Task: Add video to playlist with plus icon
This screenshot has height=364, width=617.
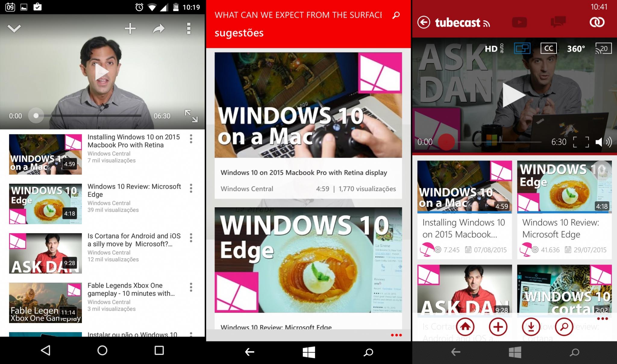Action: coord(130,29)
